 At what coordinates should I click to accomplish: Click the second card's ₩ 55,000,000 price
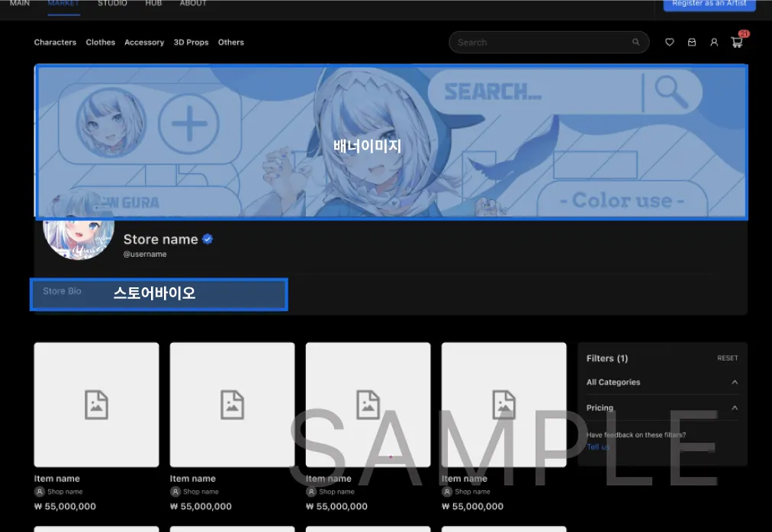click(201, 506)
